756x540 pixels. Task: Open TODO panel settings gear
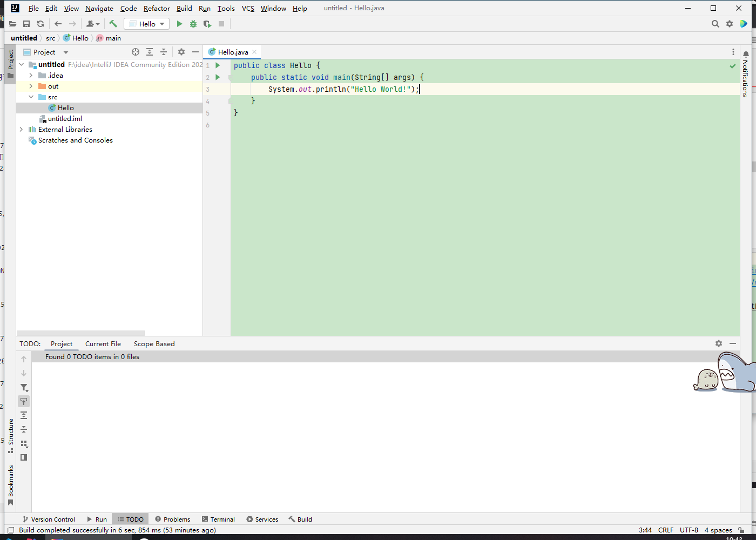pyautogui.click(x=719, y=343)
